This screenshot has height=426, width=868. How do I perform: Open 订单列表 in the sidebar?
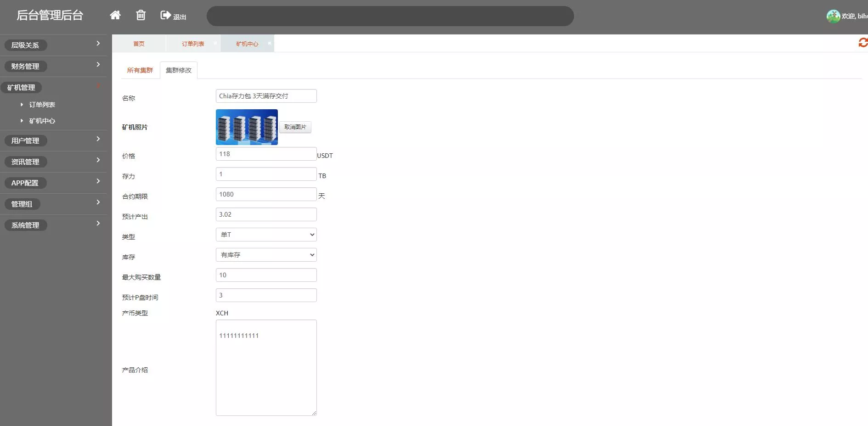point(42,105)
